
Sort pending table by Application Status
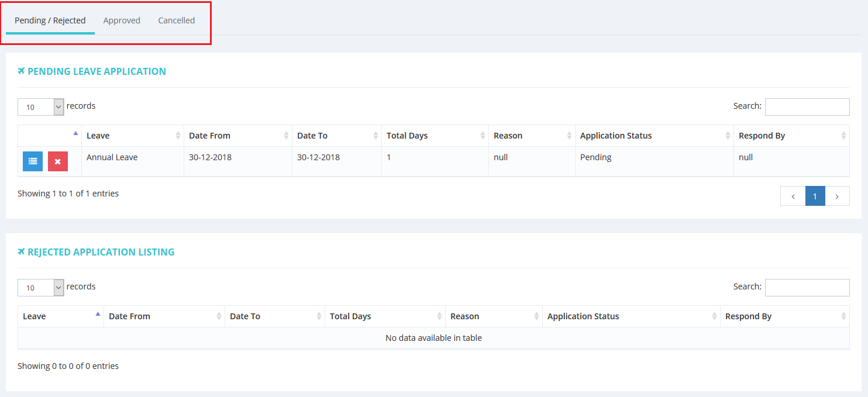pyautogui.click(x=654, y=136)
